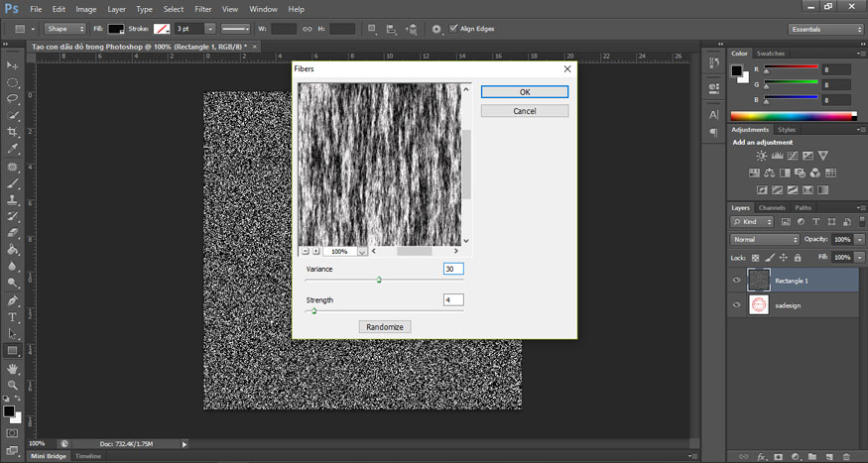Open the path operations icon in options bar
The width and height of the screenshot is (868, 463).
pos(372,29)
